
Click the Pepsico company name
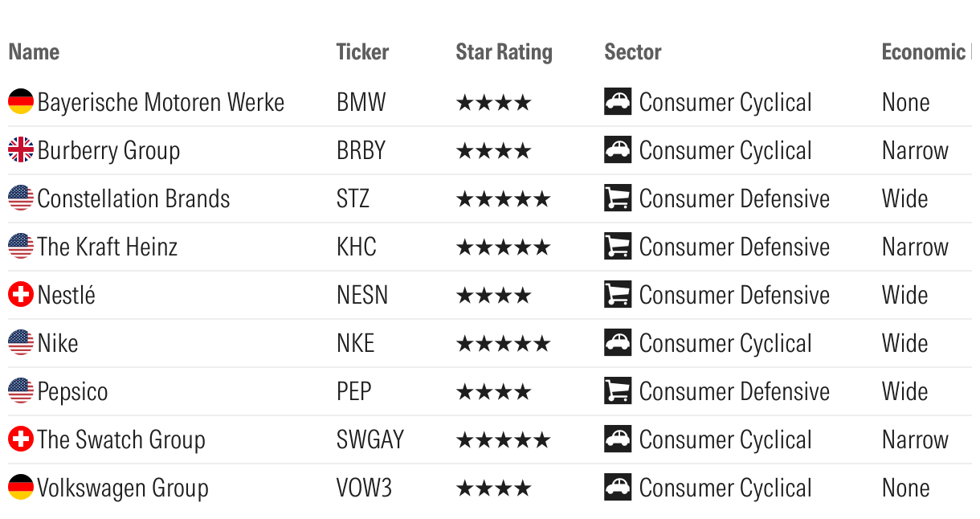tap(72, 391)
